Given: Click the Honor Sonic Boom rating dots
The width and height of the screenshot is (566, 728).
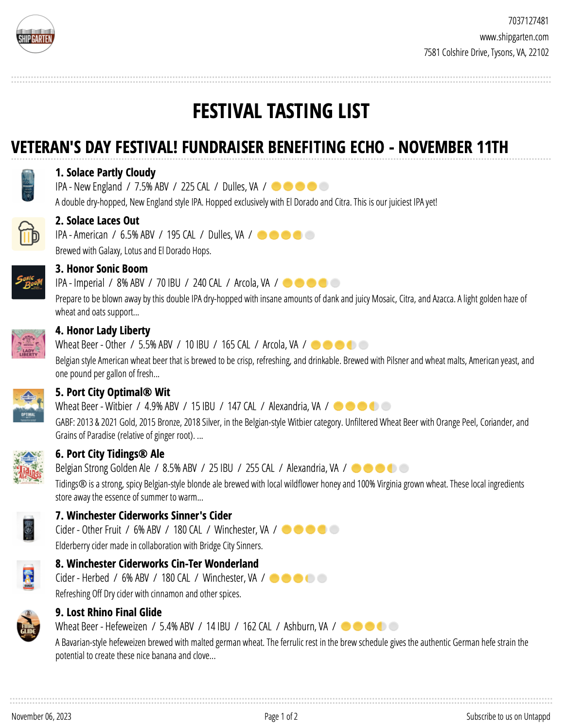Looking at the screenshot, I should 311,283.
